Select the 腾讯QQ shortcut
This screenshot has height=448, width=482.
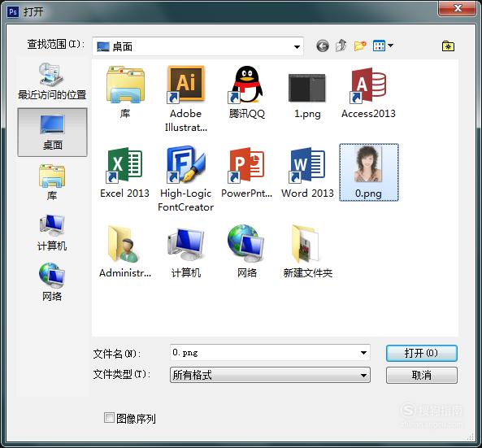pos(246,92)
